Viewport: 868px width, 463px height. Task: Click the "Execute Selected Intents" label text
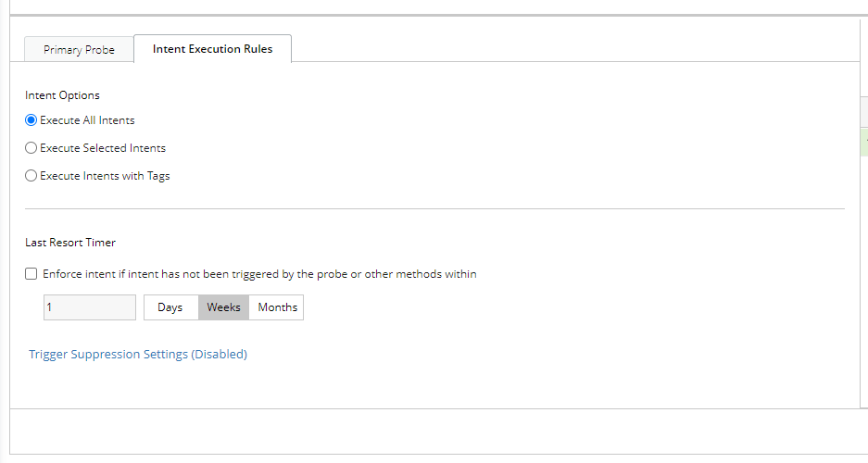(103, 148)
